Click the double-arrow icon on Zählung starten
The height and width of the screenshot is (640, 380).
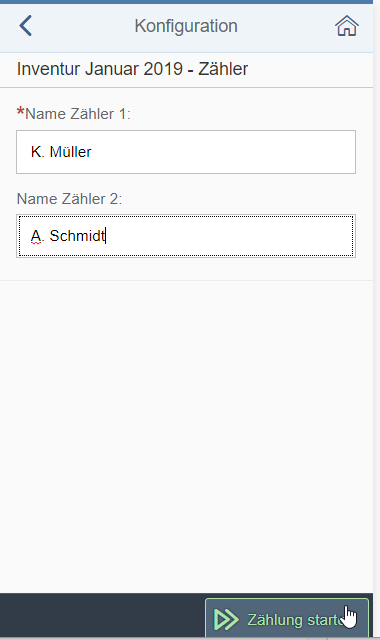226,619
